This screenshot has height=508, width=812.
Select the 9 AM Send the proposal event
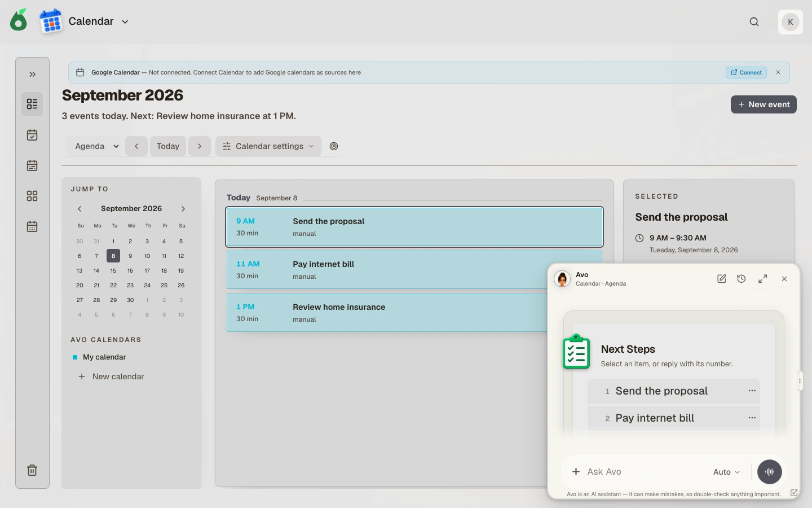(414, 227)
